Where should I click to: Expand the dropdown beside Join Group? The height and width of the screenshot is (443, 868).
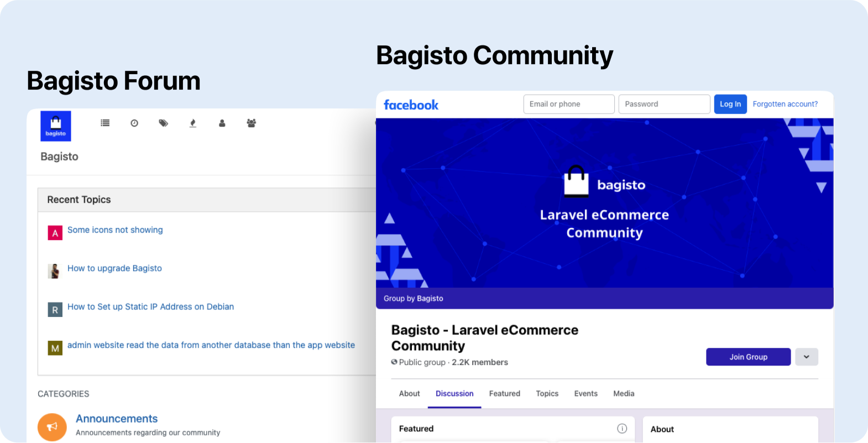click(x=807, y=357)
